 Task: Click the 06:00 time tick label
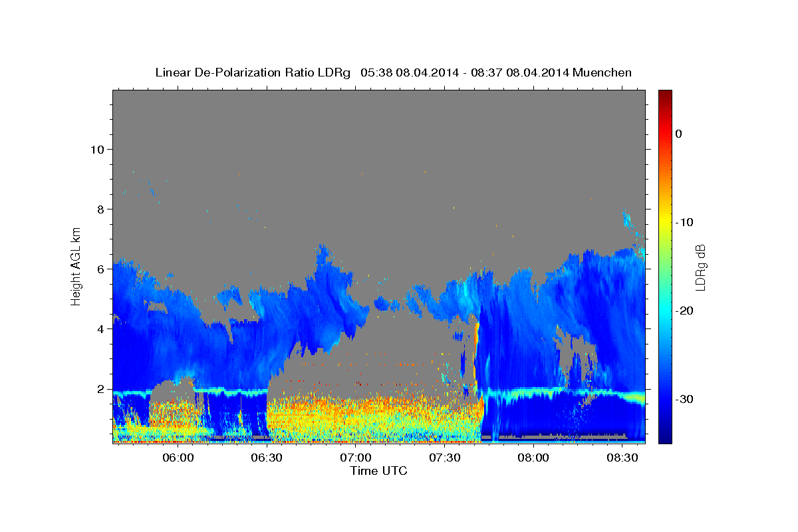coord(178,458)
